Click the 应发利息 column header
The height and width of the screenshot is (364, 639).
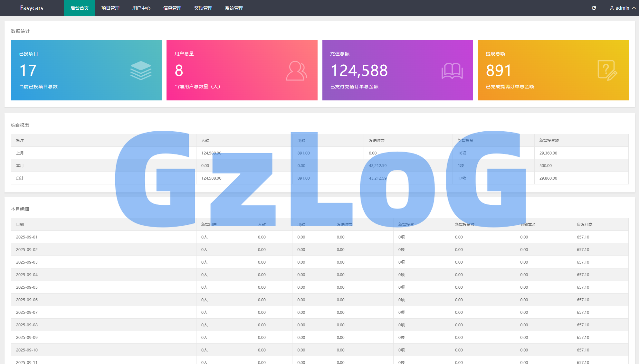(585, 225)
